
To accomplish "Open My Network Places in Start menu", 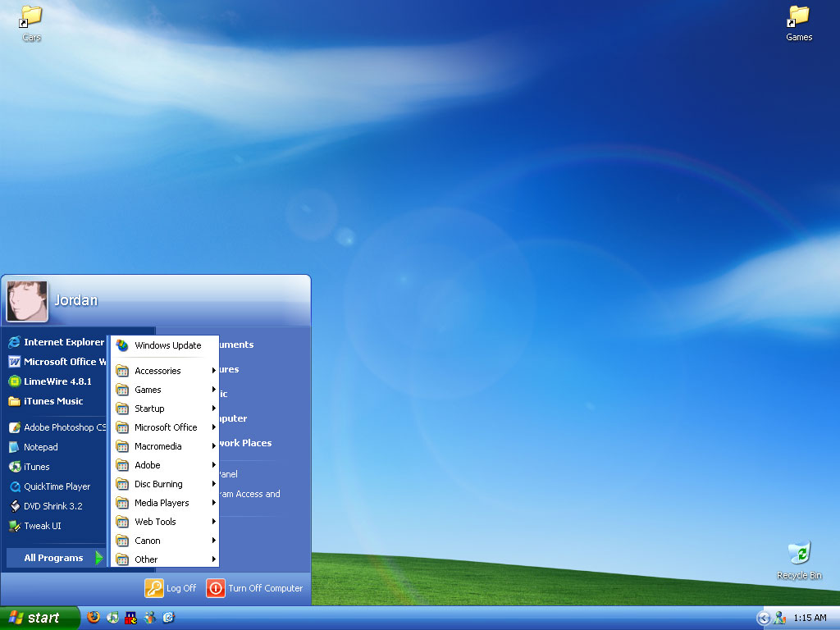I will (244, 443).
